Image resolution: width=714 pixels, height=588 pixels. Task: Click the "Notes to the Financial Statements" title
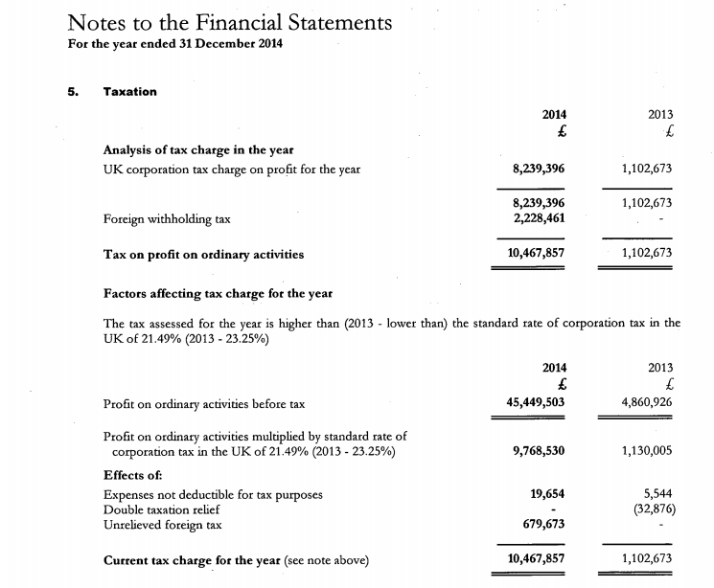pyautogui.click(x=230, y=22)
